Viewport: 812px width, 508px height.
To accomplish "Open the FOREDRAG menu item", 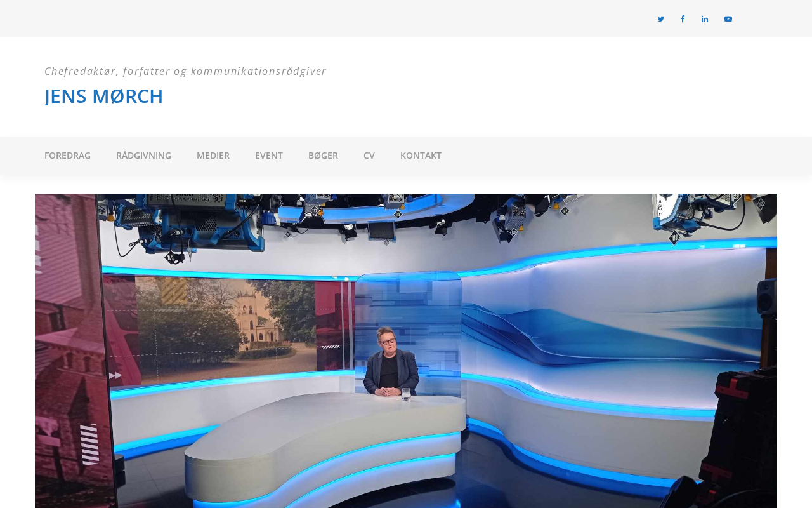I will click(67, 156).
